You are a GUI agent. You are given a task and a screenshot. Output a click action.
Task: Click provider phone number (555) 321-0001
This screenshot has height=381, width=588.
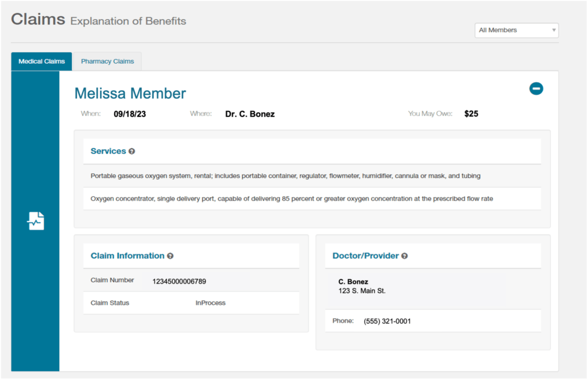tap(387, 321)
